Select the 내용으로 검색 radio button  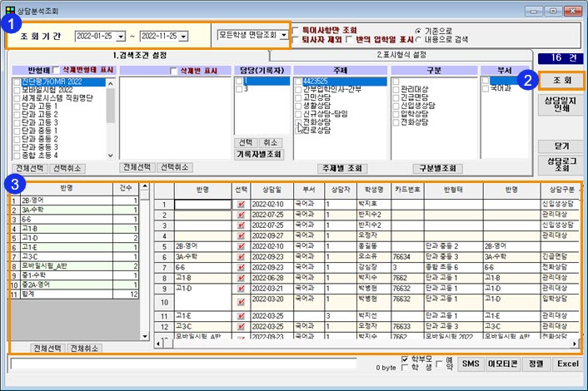(418, 39)
